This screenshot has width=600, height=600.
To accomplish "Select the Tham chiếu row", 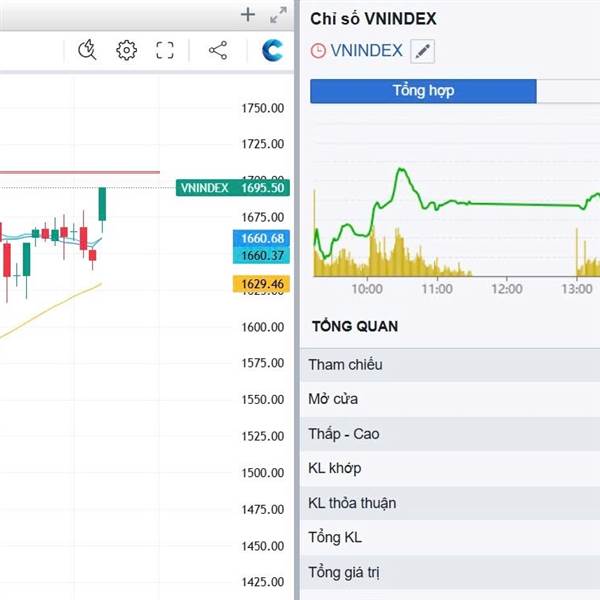I will pos(449,364).
